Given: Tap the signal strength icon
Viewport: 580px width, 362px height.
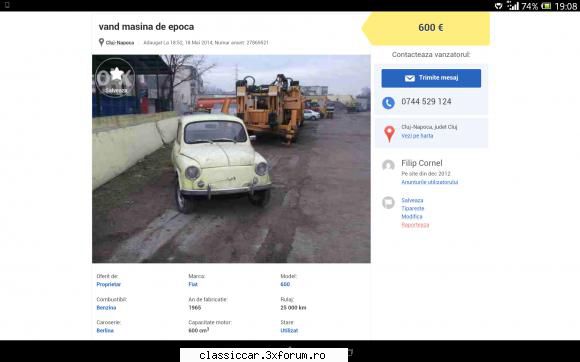Looking at the screenshot, I should click(x=512, y=6).
